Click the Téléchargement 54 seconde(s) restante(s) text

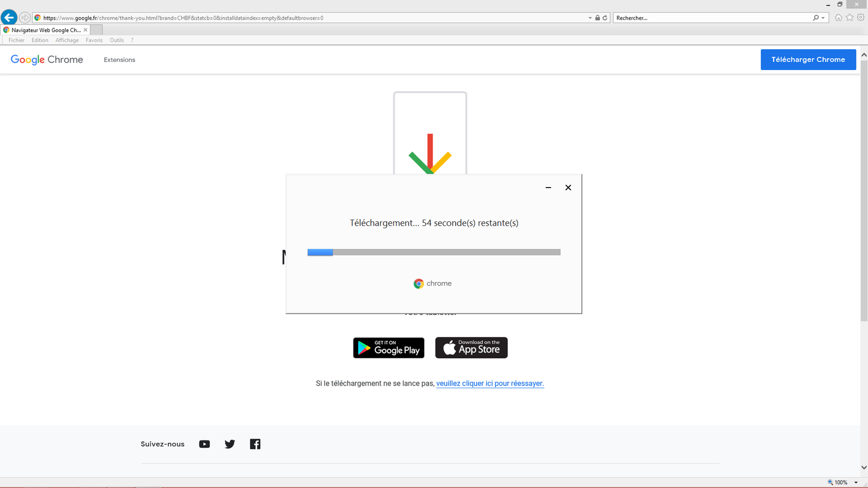434,223
